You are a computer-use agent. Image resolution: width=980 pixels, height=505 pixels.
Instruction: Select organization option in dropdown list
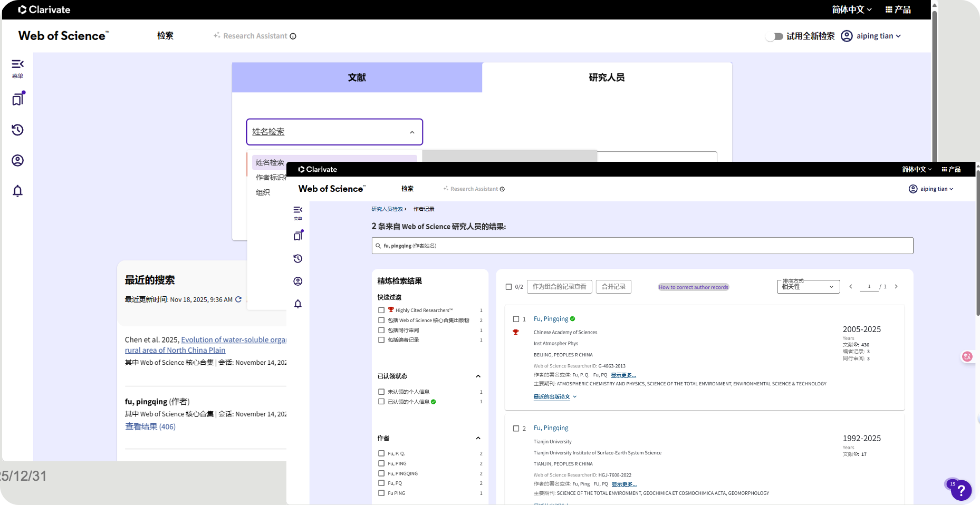pyautogui.click(x=263, y=192)
